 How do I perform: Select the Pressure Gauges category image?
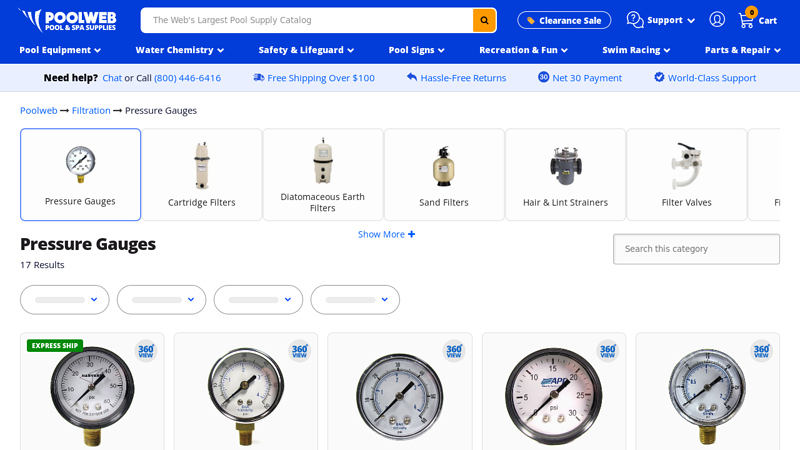coord(81,164)
